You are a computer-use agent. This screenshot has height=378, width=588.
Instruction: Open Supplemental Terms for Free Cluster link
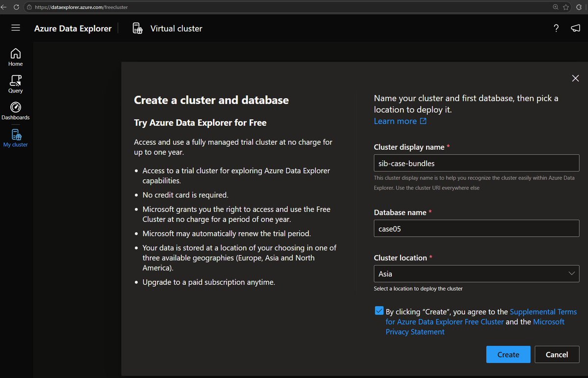(481, 317)
